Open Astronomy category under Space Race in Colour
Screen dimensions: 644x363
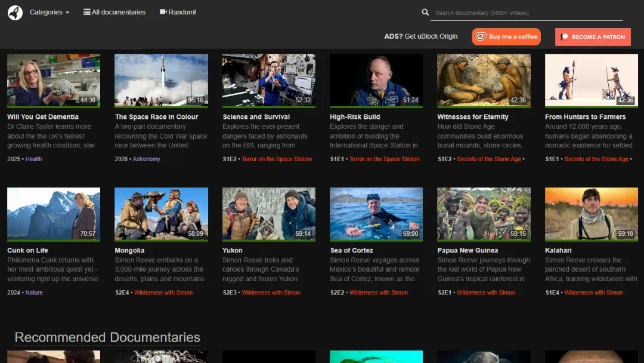click(146, 159)
